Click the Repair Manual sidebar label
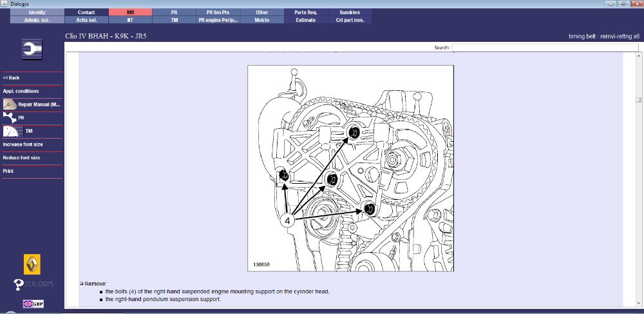This screenshot has height=314, width=644. (39, 104)
